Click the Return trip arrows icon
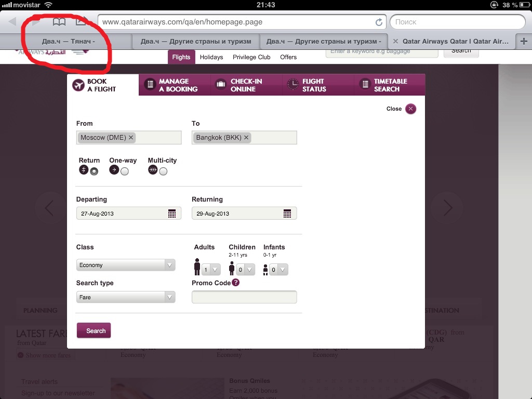 [84, 170]
